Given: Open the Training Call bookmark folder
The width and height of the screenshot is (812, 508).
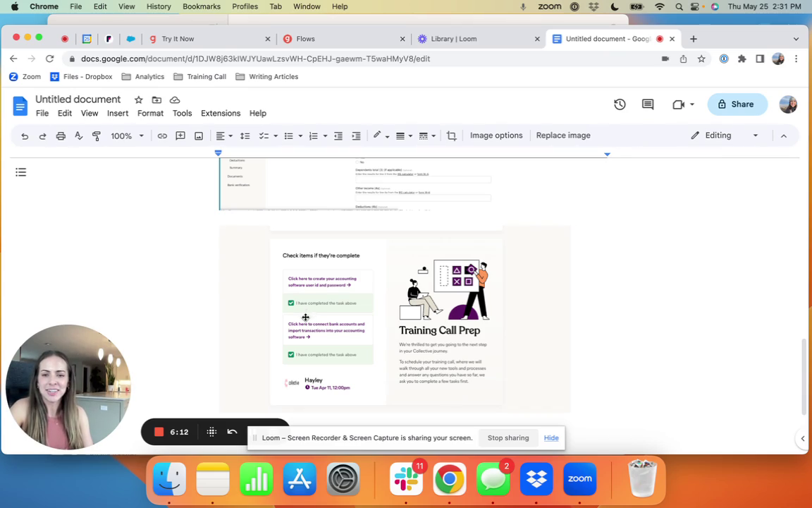Looking at the screenshot, I should 200,77.
